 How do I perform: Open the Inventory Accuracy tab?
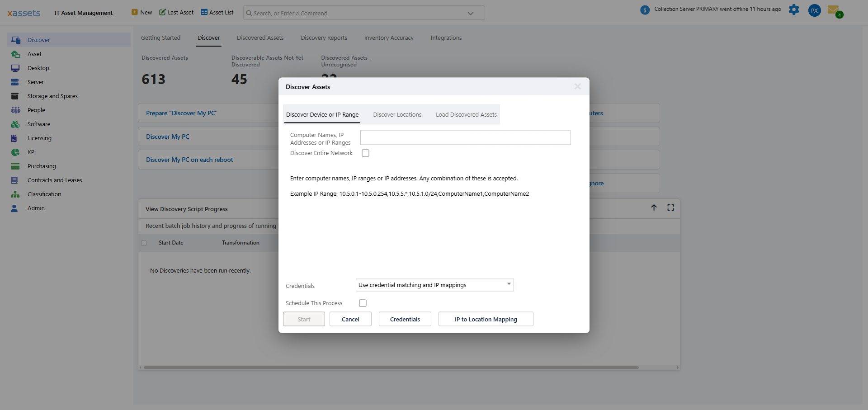pos(389,38)
